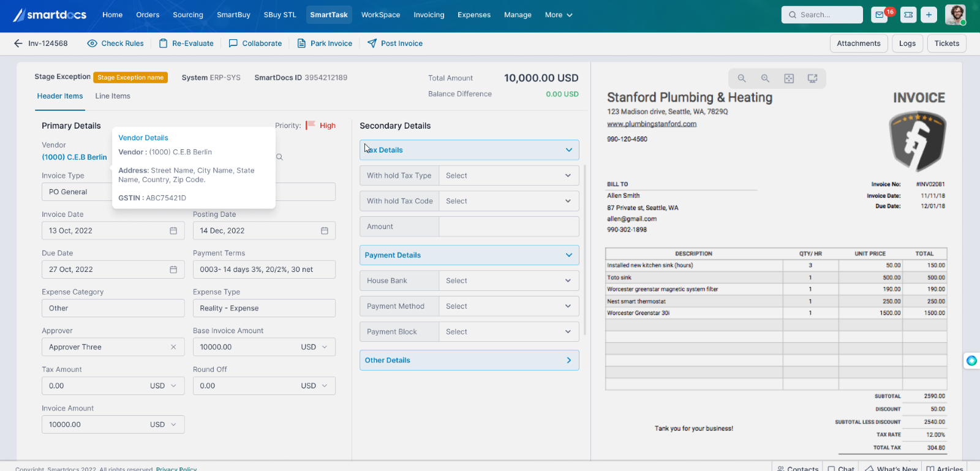
Task: Zoom in the invoice preview
Action: pos(765,78)
